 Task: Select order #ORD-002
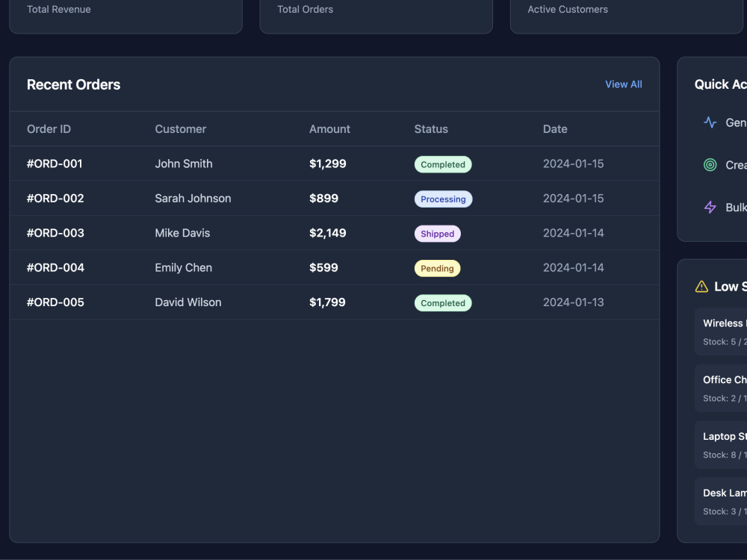click(55, 199)
